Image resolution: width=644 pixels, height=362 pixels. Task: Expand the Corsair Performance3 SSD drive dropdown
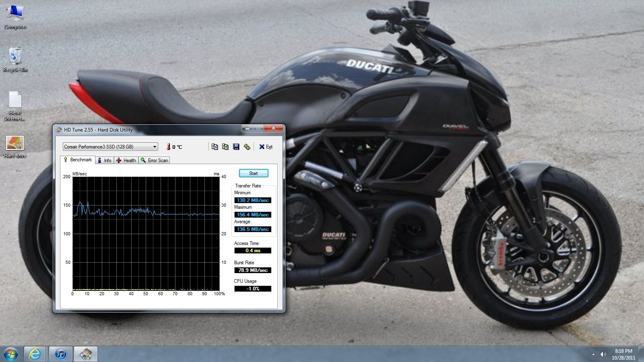pyautogui.click(x=155, y=147)
